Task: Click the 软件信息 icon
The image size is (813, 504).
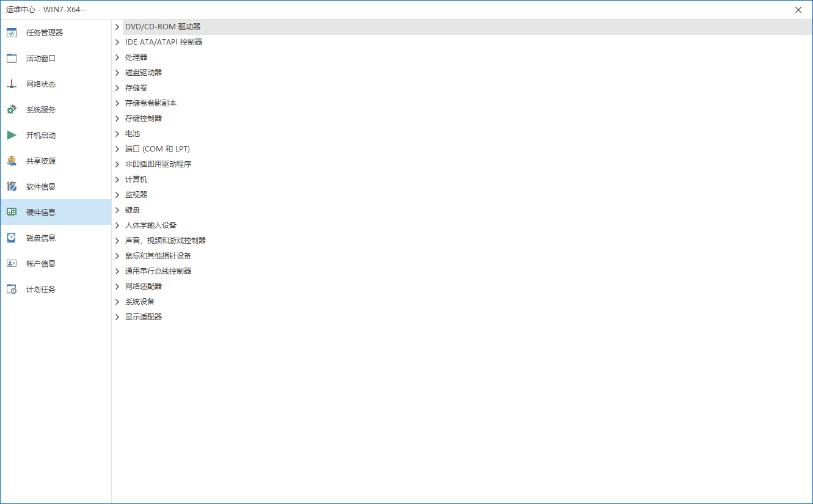Action: (12, 187)
